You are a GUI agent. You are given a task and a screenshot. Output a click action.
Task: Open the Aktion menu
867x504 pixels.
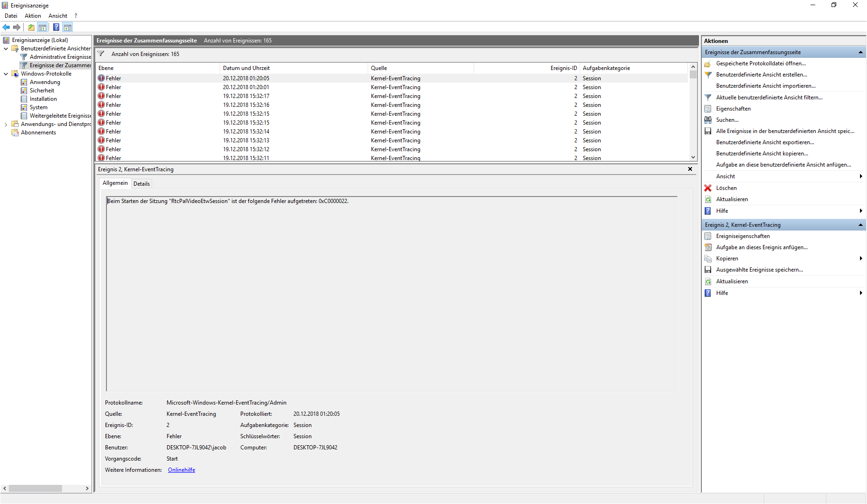[x=33, y=16]
